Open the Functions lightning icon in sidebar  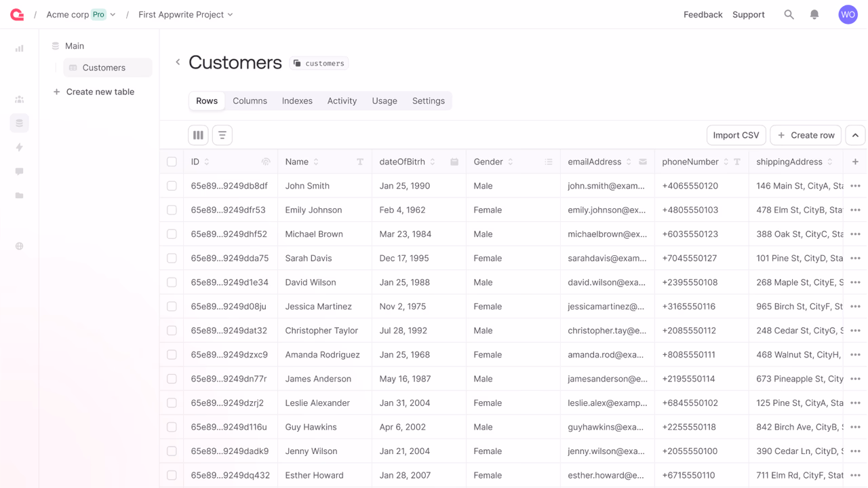(20, 147)
